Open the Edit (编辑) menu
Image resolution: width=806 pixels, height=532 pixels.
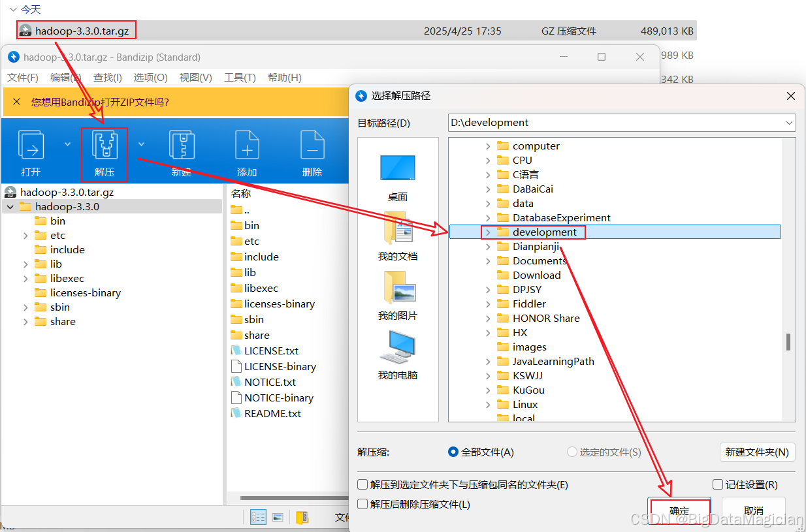click(x=67, y=78)
